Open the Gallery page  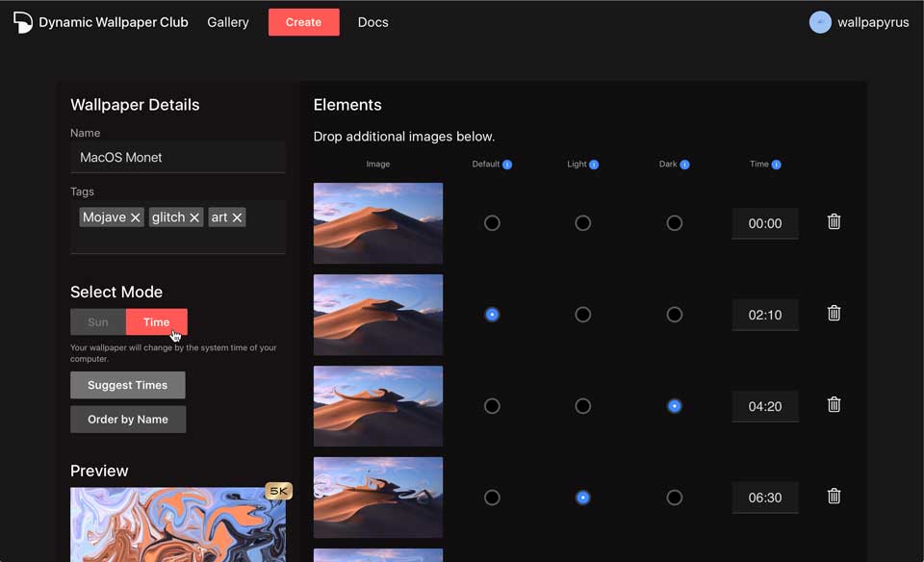[x=227, y=21]
